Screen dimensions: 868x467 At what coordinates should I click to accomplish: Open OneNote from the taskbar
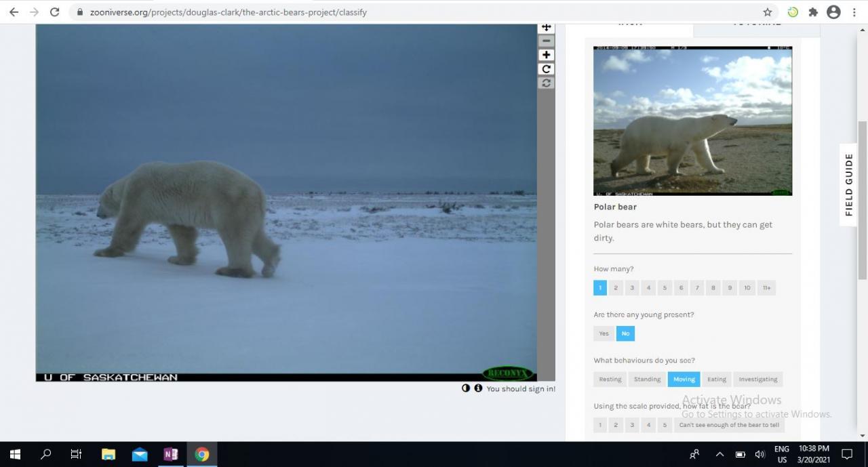[171, 454]
